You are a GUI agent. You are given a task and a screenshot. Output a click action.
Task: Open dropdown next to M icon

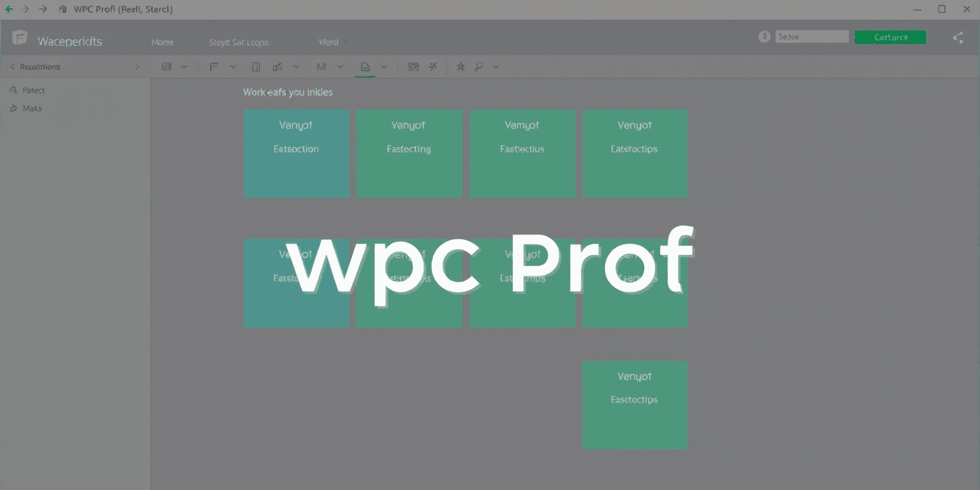coord(341,67)
